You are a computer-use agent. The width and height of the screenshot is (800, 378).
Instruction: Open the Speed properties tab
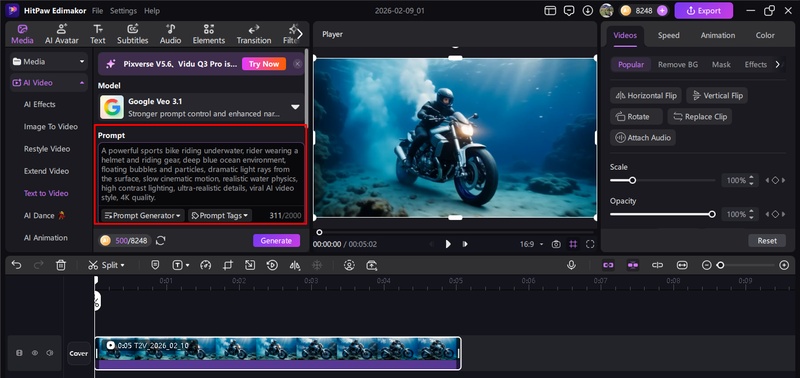click(668, 35)
